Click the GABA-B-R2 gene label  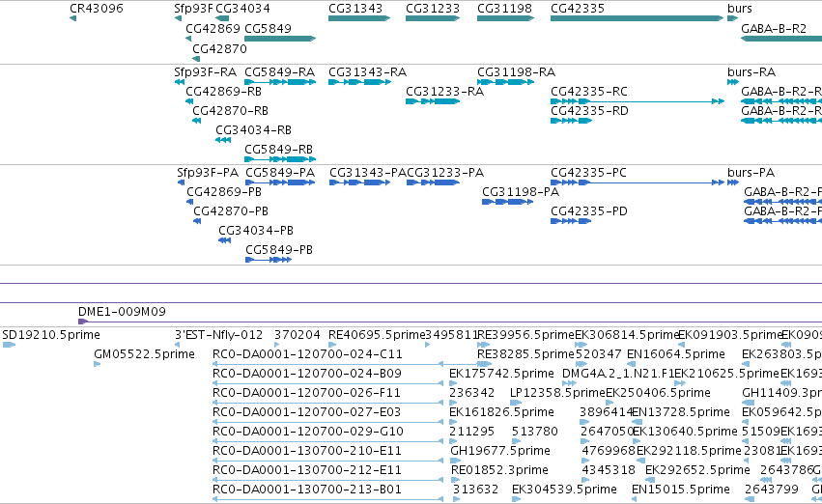point(774,28)
